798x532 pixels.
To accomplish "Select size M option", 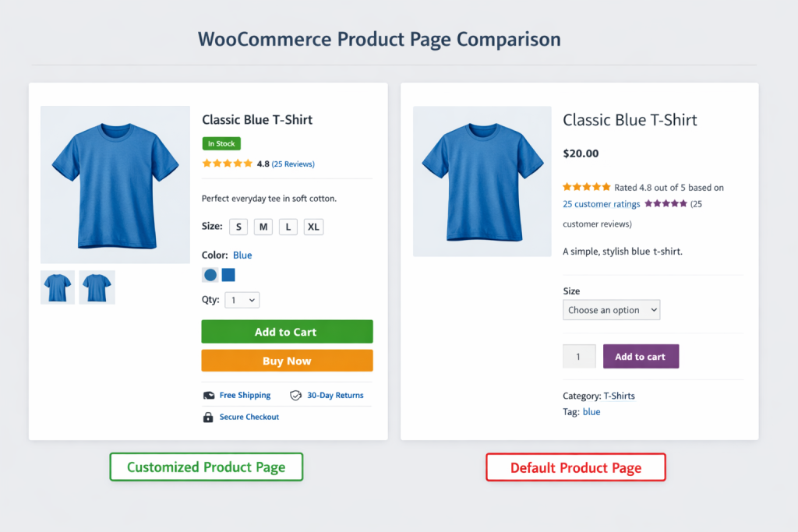I will click(263, 227).
